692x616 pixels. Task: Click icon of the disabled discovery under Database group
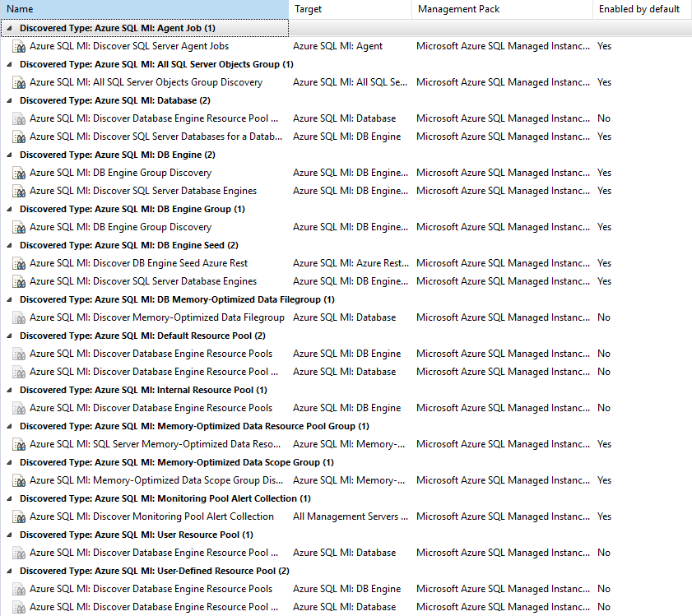[19, 118]
